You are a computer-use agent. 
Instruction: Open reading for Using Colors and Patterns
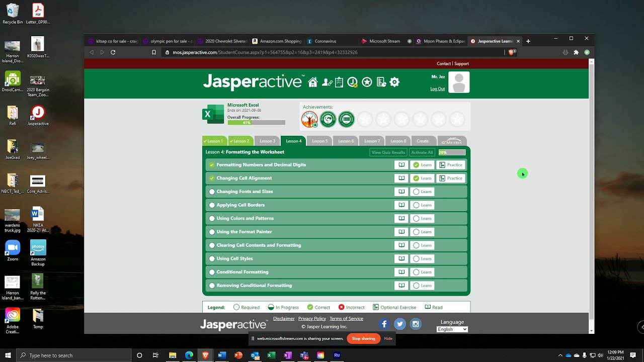(x=401, y=218)
